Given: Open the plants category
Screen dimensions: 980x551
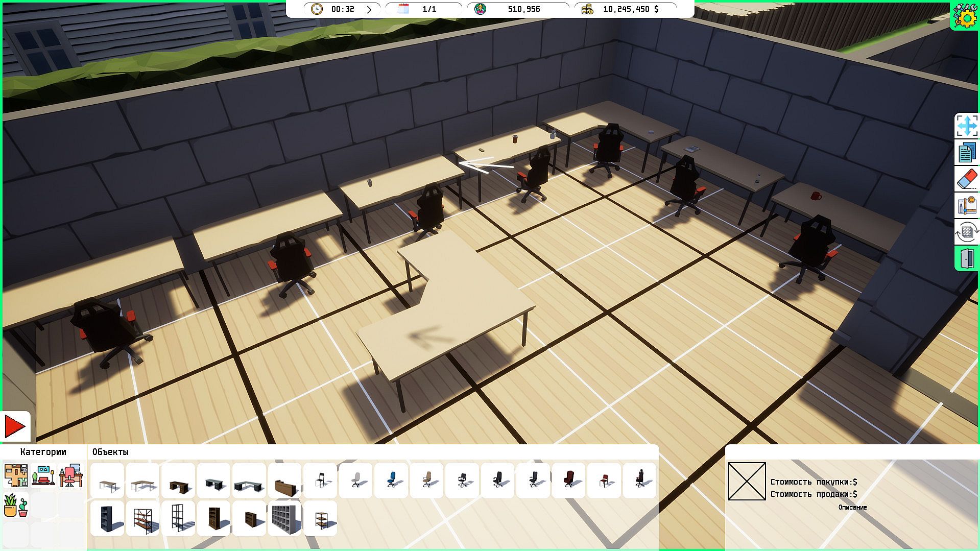Looking at the screenshot, I should (15, 506).
